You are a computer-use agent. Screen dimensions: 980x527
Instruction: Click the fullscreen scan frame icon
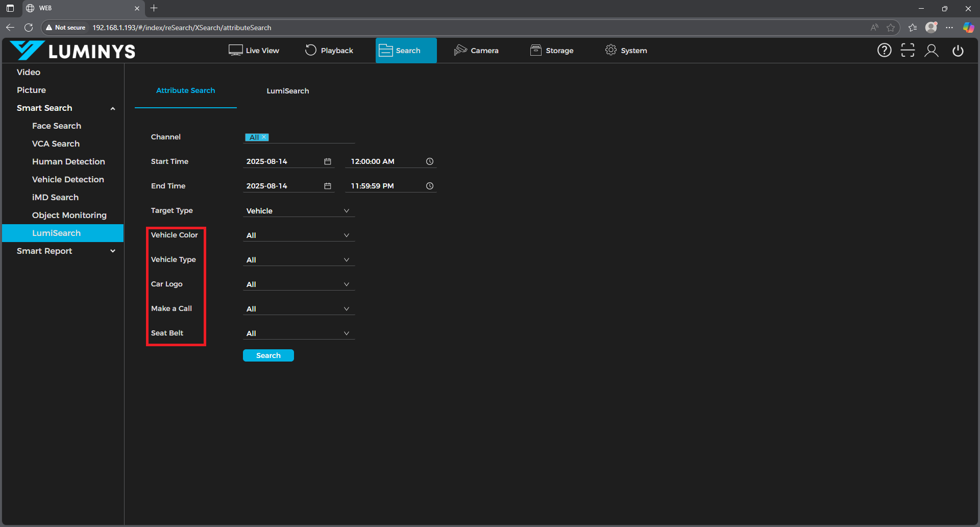[908, 50]
